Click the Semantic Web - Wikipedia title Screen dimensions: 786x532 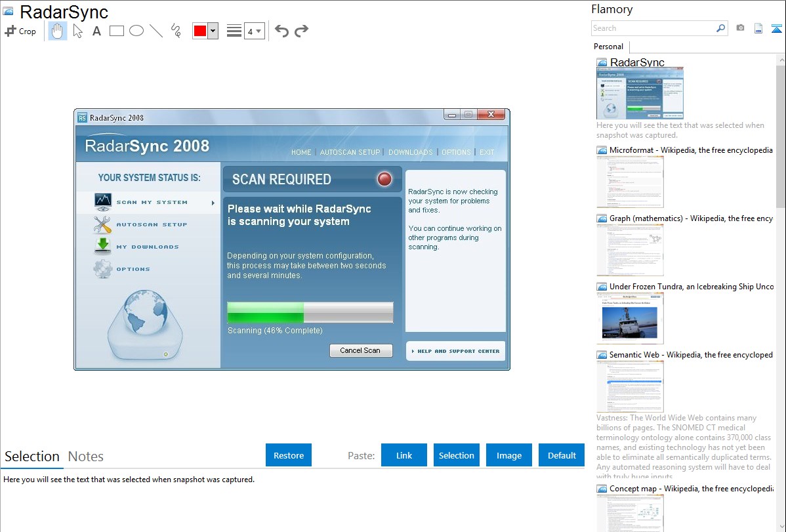(x=691, y=354)
